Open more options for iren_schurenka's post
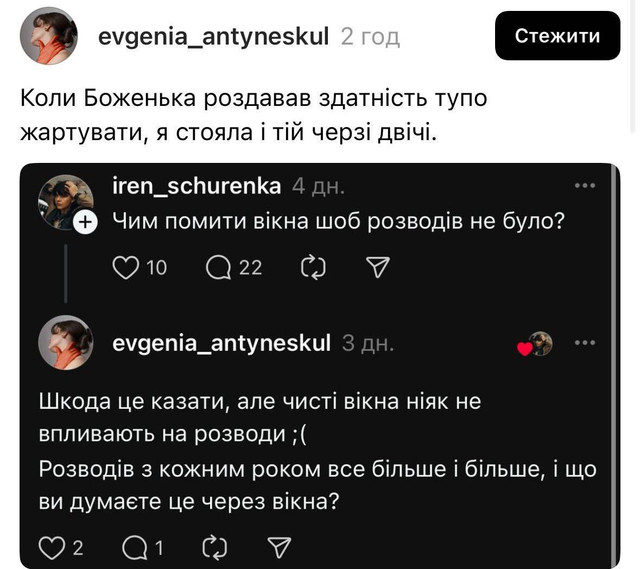Viewport: 640px width, 569px height. (585, 186)
